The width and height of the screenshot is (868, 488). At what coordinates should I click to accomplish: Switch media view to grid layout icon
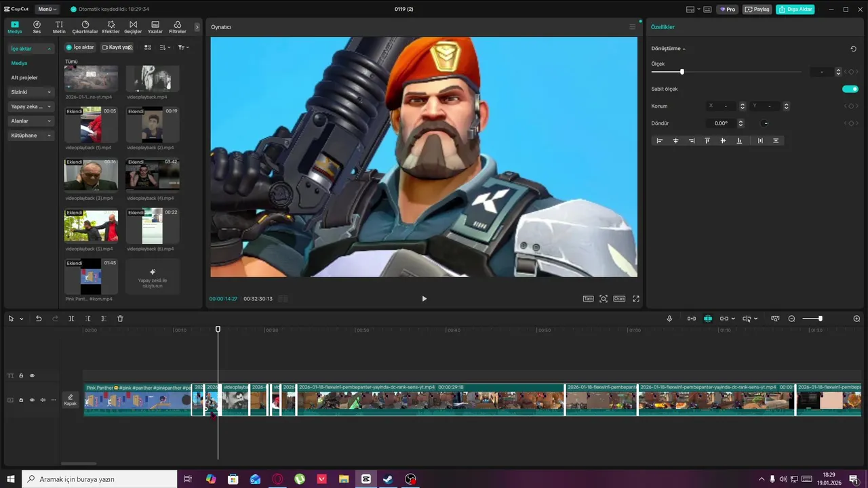point(148,47)
